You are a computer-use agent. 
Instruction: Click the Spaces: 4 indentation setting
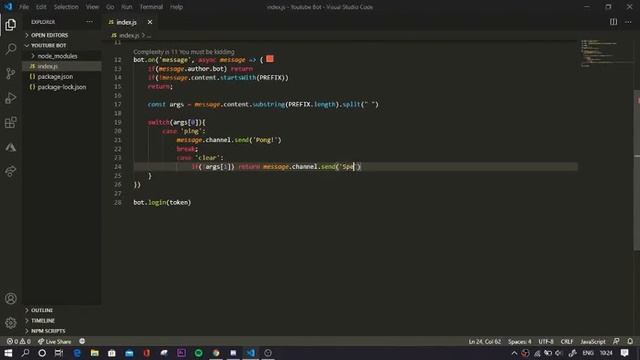[520, 341]
